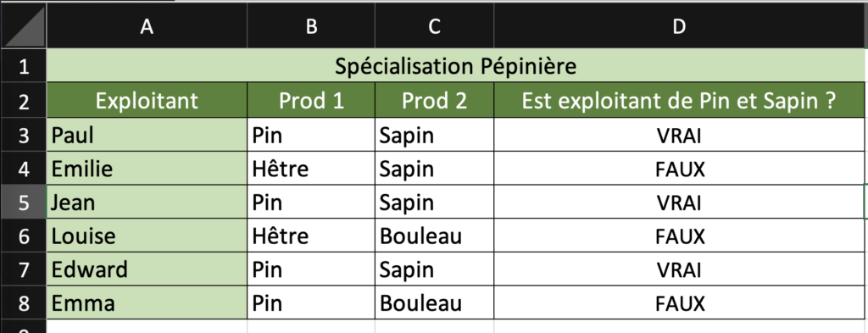Select the 'Est exploitant de Pin et Sapin ?' cell
The height and width of the screenshot is (333, 868).
tap(679, 100)
